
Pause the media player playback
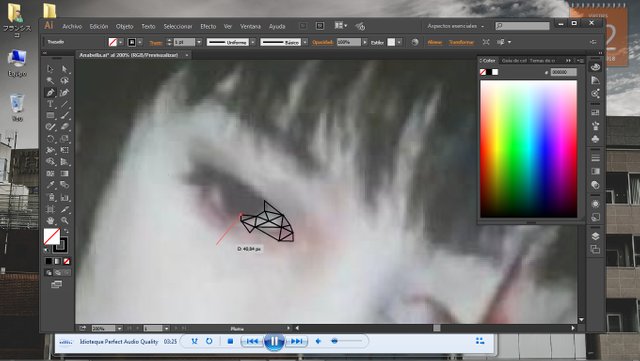pos(274,341)
